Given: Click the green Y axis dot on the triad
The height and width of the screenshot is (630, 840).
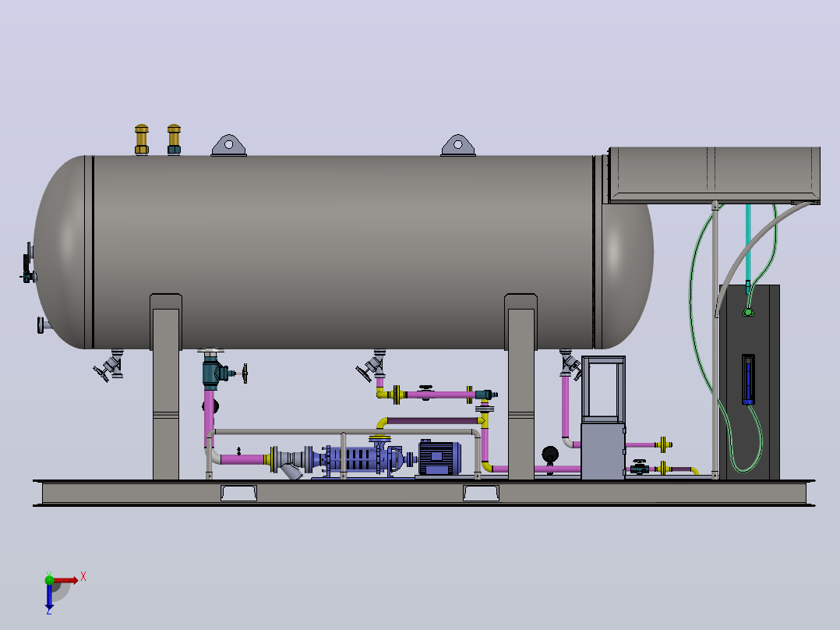Looking at the screenshot, I should pyautogui.click(x=49, y=579).
